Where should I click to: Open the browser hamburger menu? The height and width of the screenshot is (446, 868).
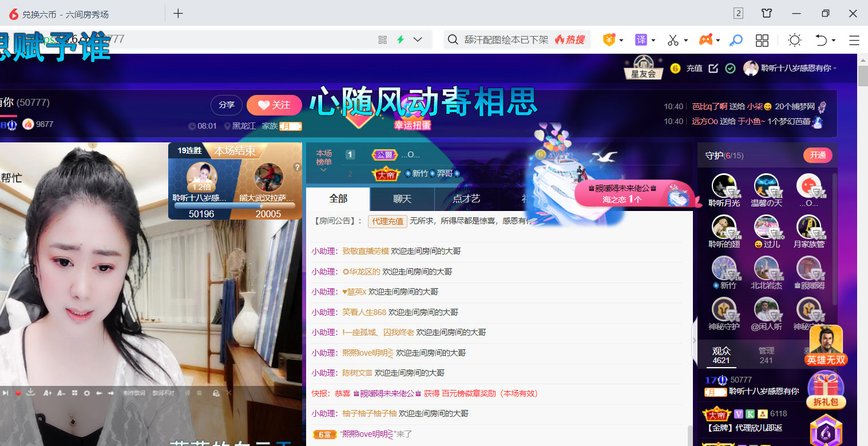coord(854,40)
